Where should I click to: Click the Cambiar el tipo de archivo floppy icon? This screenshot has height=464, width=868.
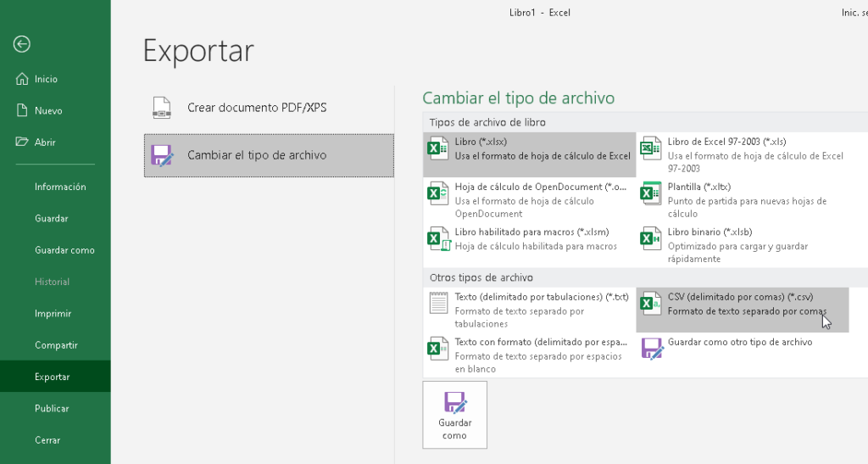[x=162, y=155]
